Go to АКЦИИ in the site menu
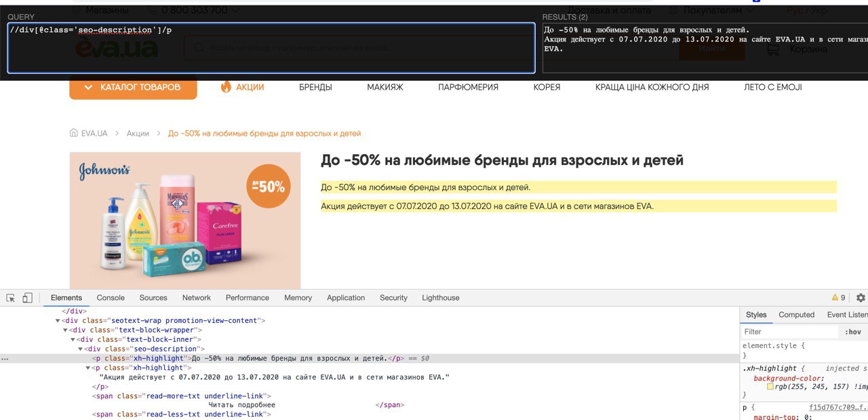This screenshot has width=868, height=420. pyautogui.click(x=250, y=88)
